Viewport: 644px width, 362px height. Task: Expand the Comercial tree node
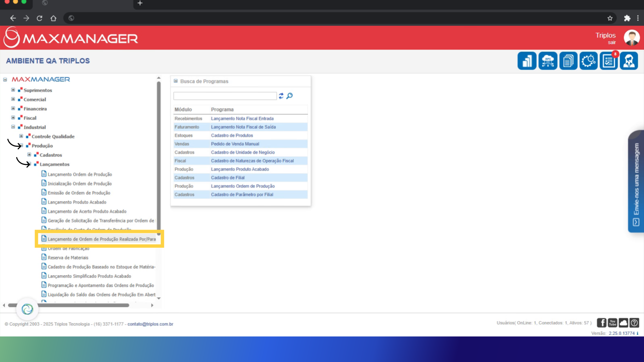tap(13, 99)
